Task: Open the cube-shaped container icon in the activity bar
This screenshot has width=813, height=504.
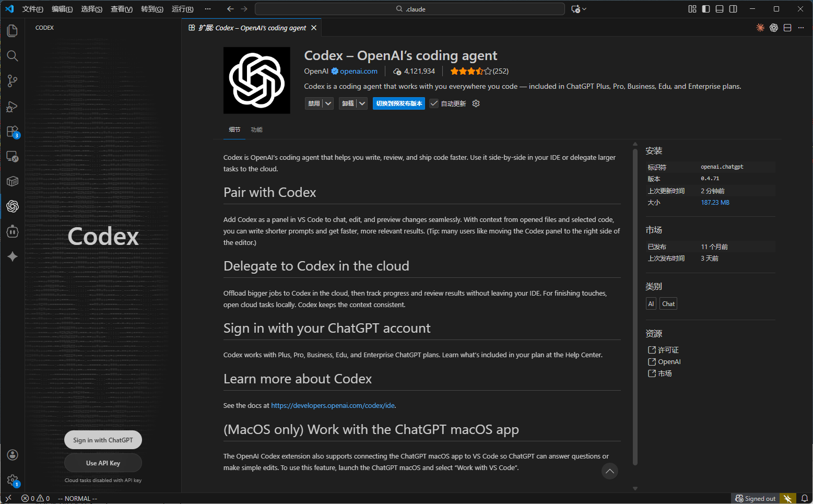Action: 13,181
